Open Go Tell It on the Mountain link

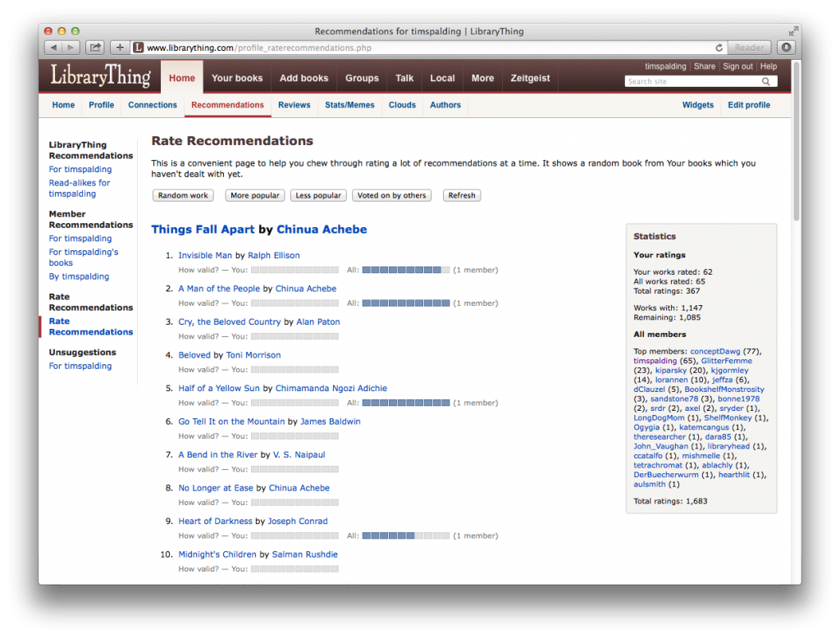[231, 422]
